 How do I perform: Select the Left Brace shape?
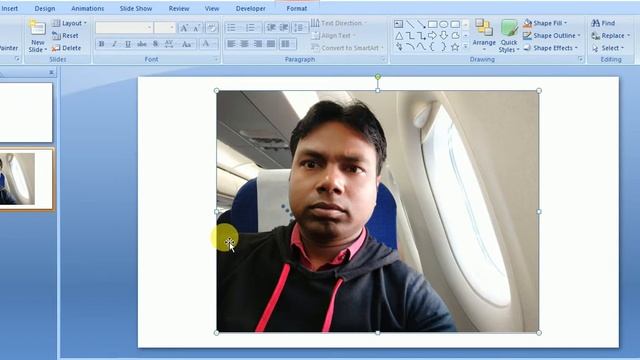432,47
